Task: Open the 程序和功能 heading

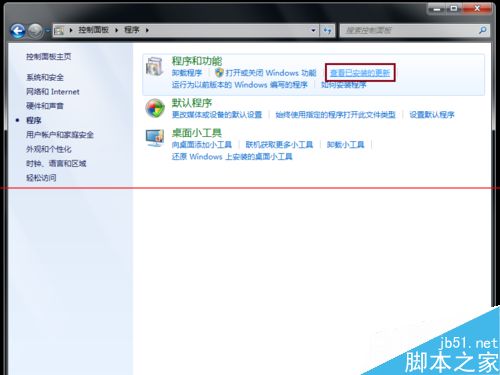Action: coord(197,61)
